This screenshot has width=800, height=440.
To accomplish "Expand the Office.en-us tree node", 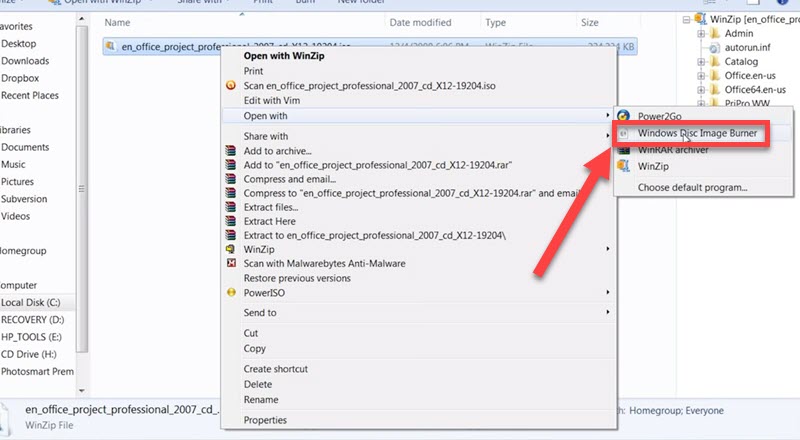I will (x=701, y=76).
